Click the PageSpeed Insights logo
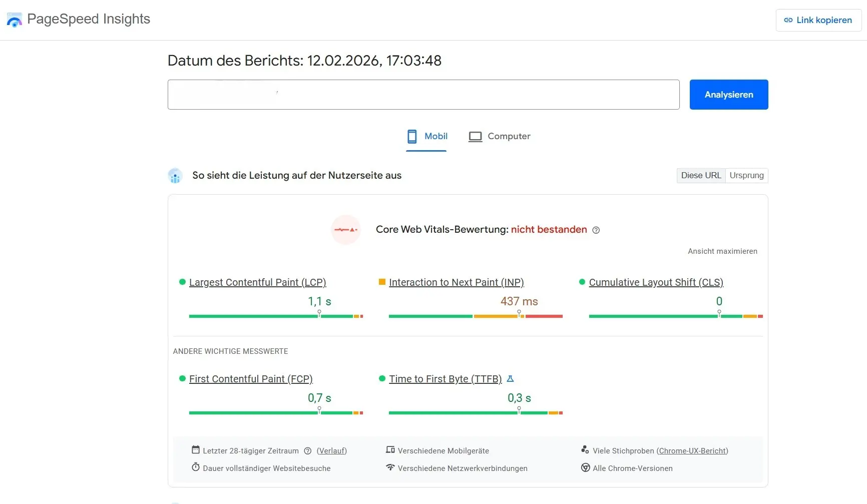The height and width of the screenshot is (504, 867). 14,20
